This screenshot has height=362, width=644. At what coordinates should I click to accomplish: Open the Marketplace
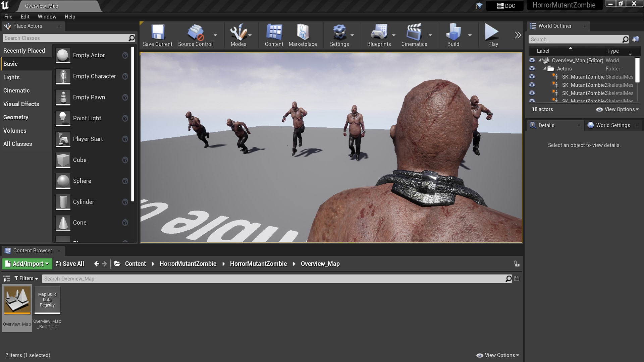303,35
